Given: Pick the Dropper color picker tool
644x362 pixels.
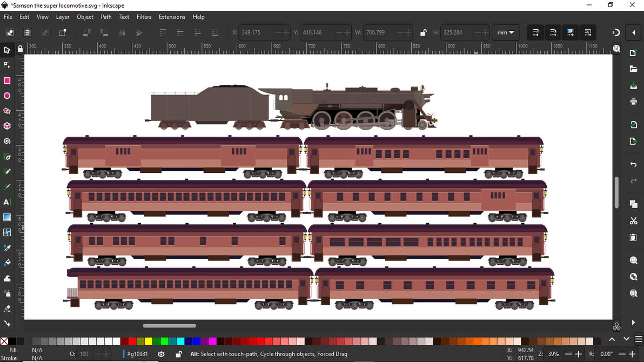Looking at the screenshot, I should pyautogui.click(x=7, y=247).
